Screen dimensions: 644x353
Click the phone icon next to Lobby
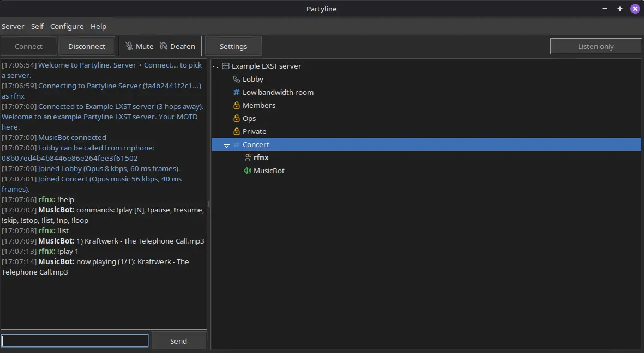(x=236, y=79)
